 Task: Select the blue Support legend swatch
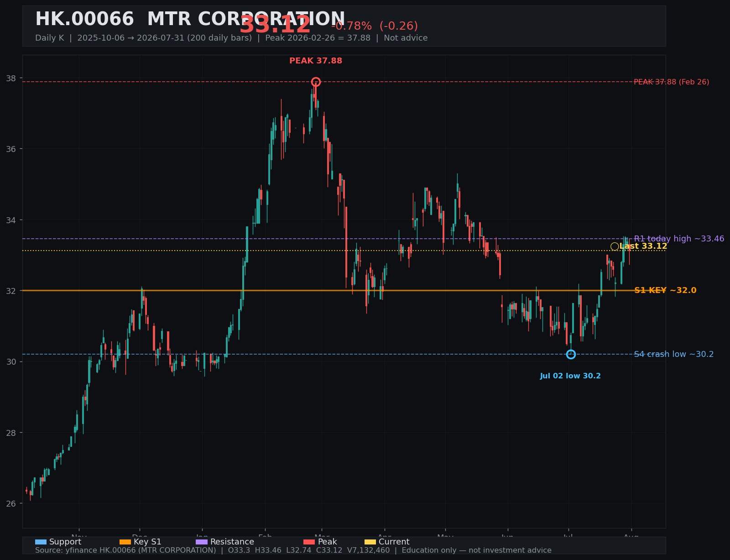pyautogui.click(x=41, y=542)
